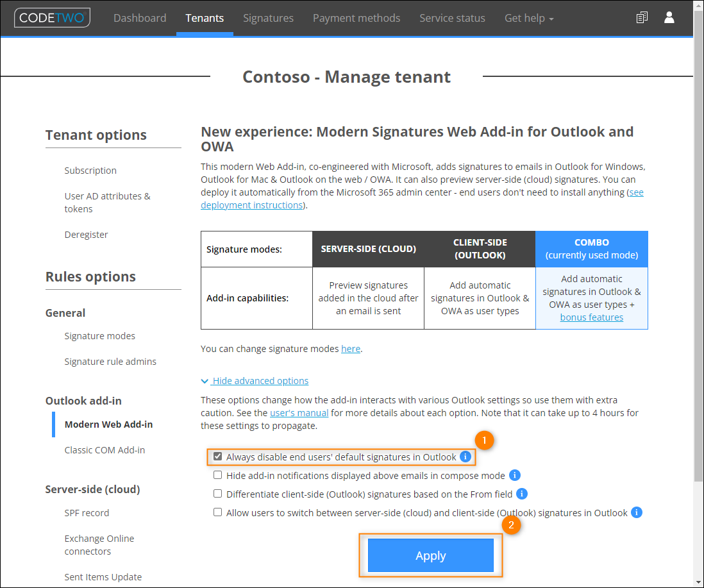Click 'Preview signatures added in the cloud' cell

368,298
